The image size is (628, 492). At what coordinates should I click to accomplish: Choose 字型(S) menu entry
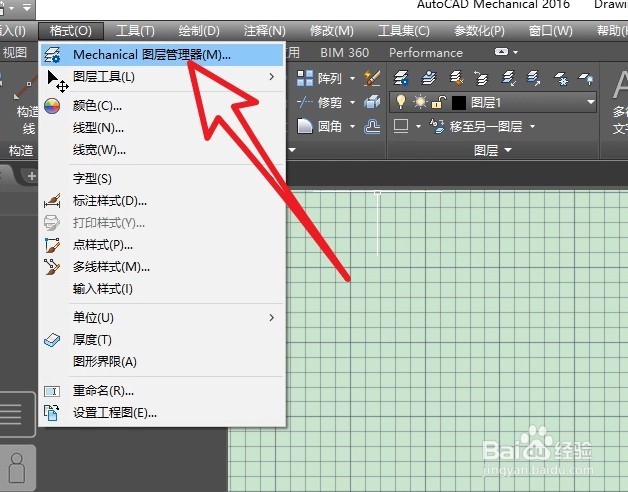(162, 178)
